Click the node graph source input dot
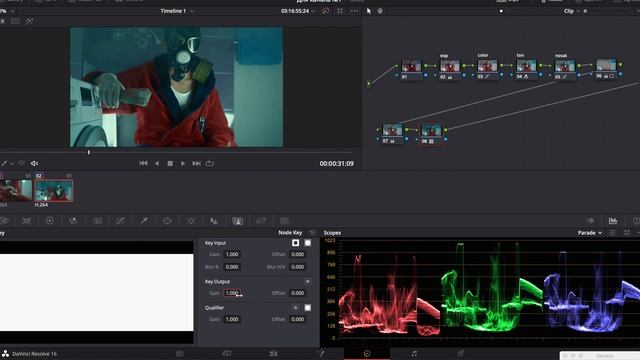The height and width of the screenshot is (360, 640). (x=369, y=84)
